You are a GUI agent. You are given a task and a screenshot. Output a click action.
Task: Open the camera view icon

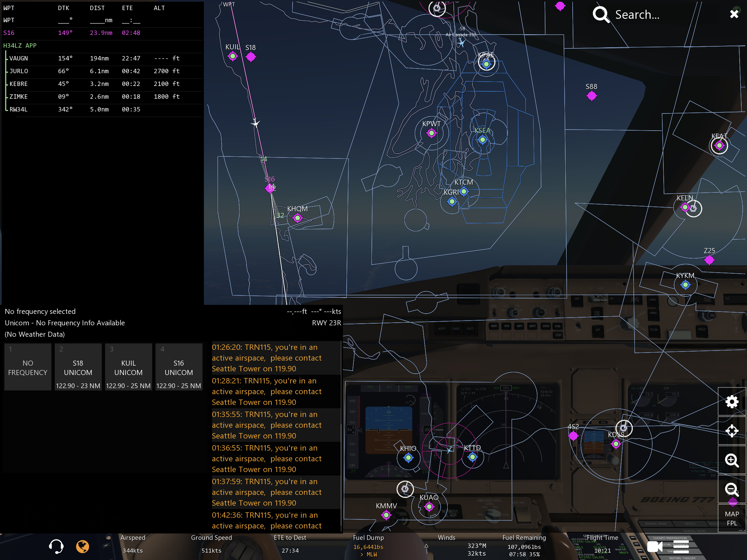coord(655,547)
